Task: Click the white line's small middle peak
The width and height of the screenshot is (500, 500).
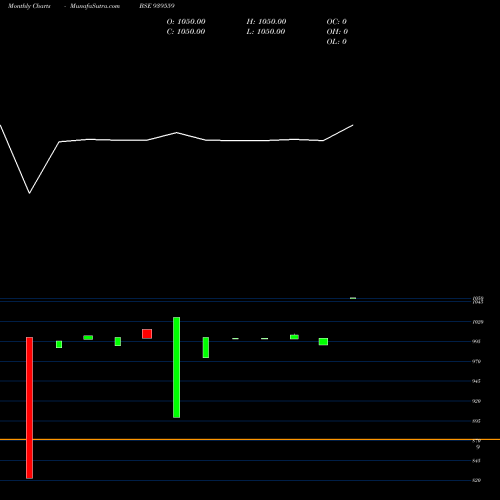Action: [x=177, y=133]
